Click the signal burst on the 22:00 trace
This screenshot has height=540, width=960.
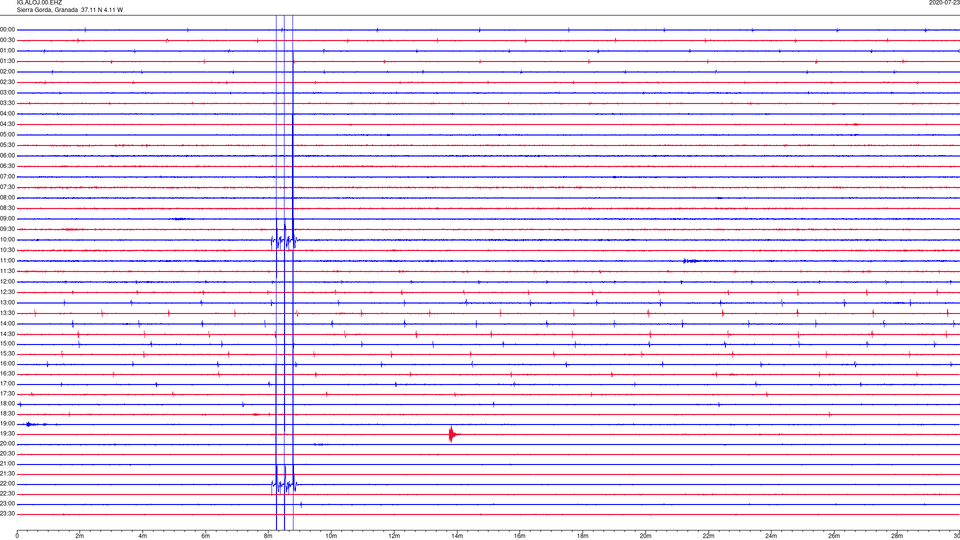pyautogui.click(x=284, y=484)
